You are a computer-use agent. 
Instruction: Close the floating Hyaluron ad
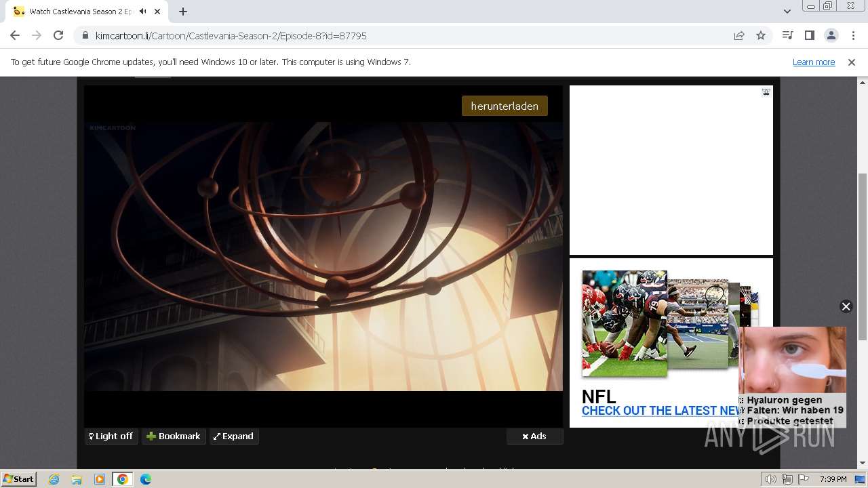846,306
